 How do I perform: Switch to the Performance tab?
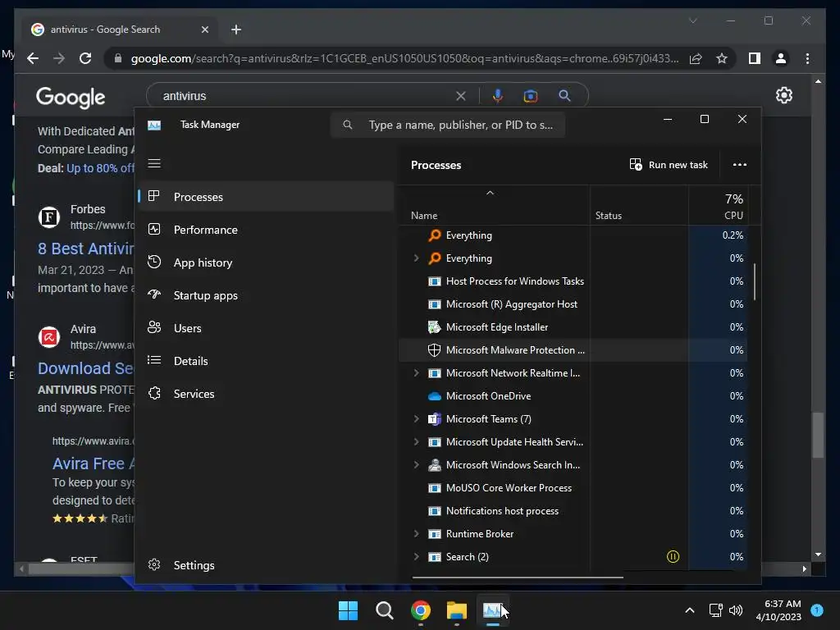(267, 230)
